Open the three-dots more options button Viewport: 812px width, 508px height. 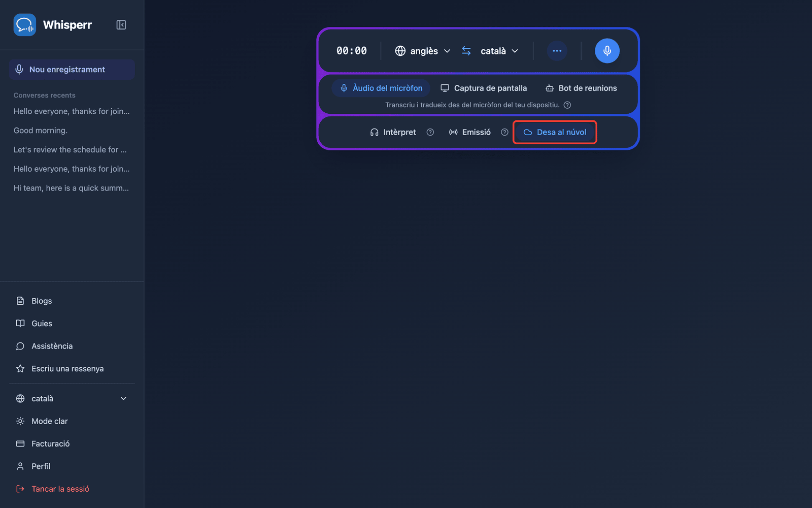(557, 51)
